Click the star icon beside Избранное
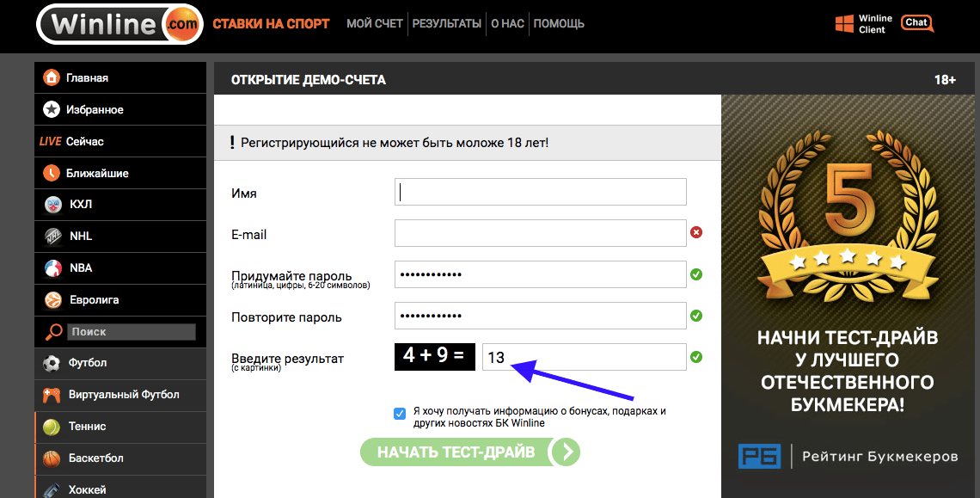Image resolution: width=980 pixels, height=498 pixels. (x=52, y=109)
